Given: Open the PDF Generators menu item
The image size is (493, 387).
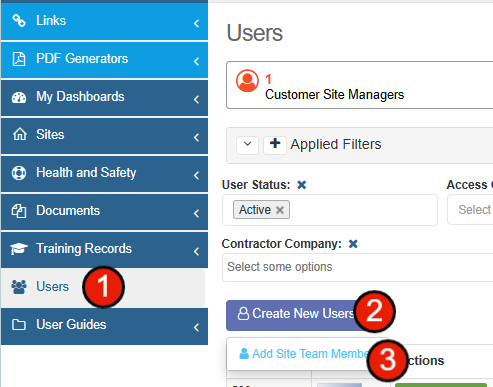Looking at the screenshot, I should pyautogui.click(x=104, y=60).
